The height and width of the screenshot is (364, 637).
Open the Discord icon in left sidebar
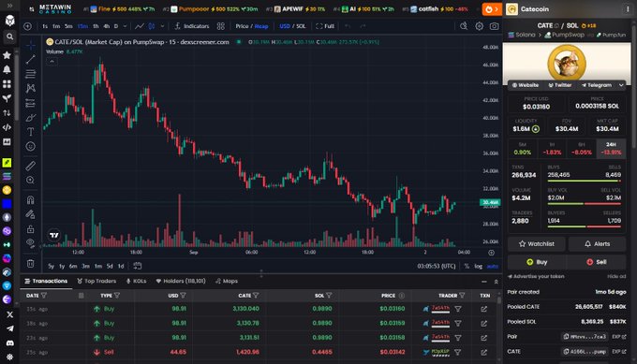click(9, 342)
